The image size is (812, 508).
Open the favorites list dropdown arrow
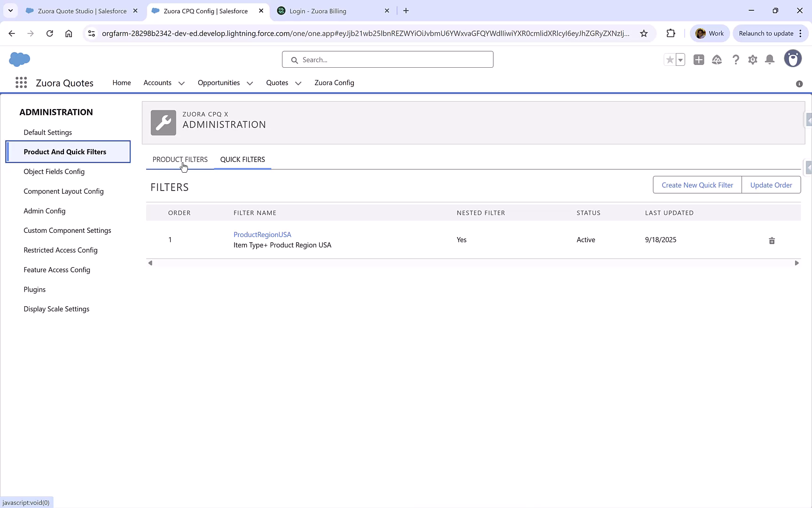(x=679, y=60)
